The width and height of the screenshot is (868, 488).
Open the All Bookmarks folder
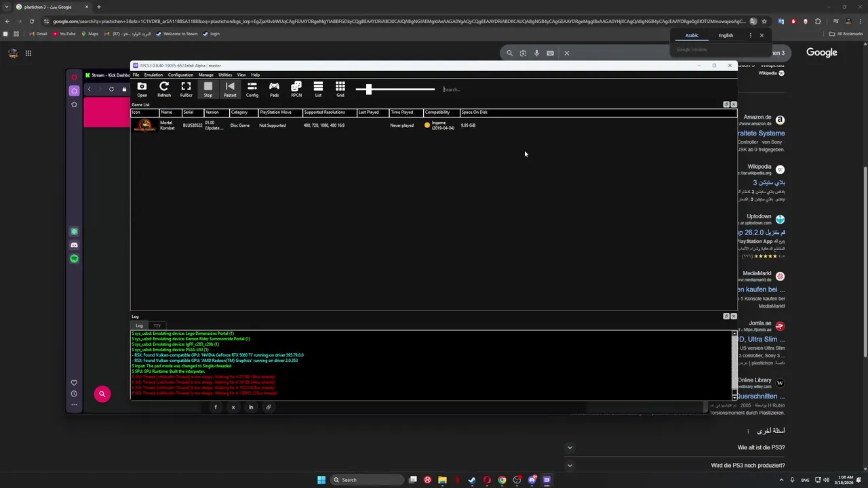(846, 34)
